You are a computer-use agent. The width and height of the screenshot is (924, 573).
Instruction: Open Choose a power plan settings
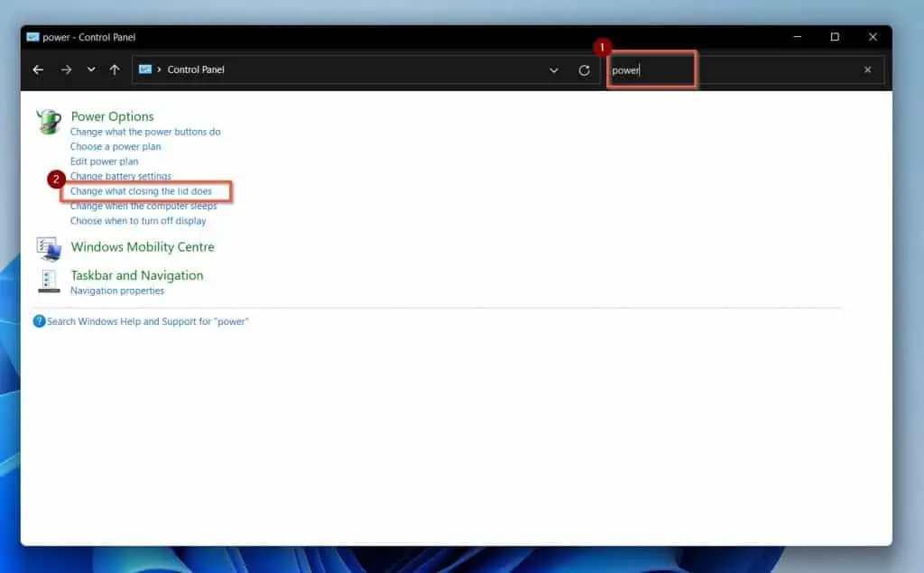(x=115, y=146)
